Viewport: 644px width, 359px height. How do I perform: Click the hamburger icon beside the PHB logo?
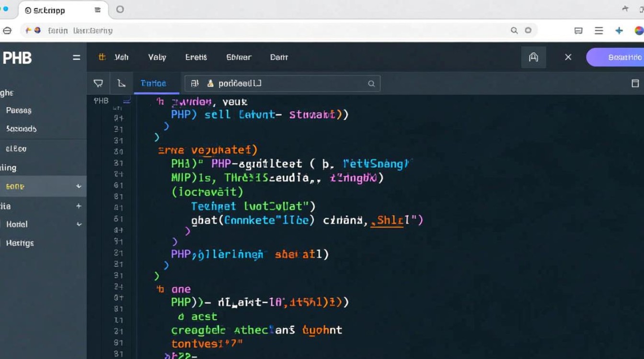click(76, 57)
